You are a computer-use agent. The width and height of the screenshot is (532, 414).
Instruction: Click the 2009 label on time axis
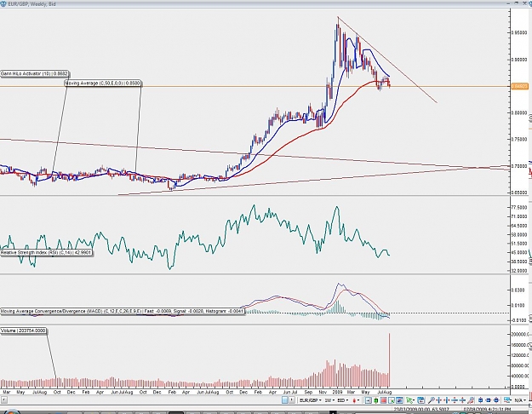click(x=337, y=392)
